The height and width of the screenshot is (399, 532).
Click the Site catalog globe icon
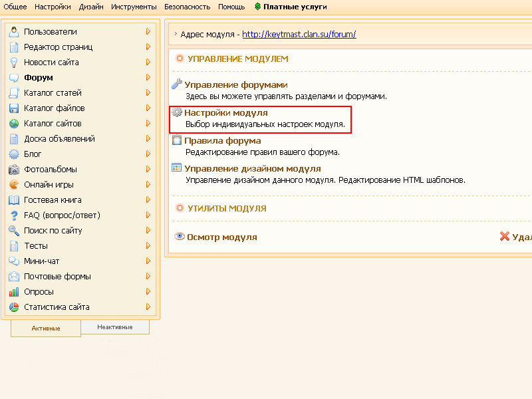[13, 124]
